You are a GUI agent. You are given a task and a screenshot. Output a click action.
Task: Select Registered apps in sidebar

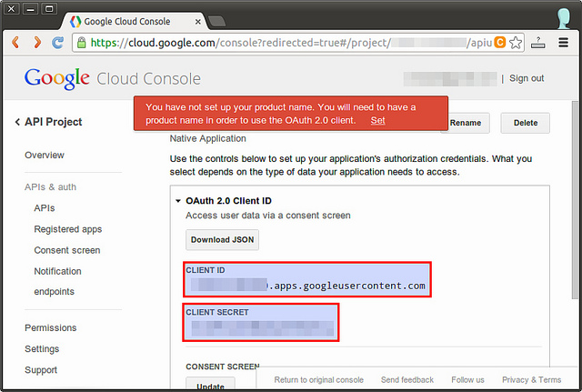(x=67, y=229)
